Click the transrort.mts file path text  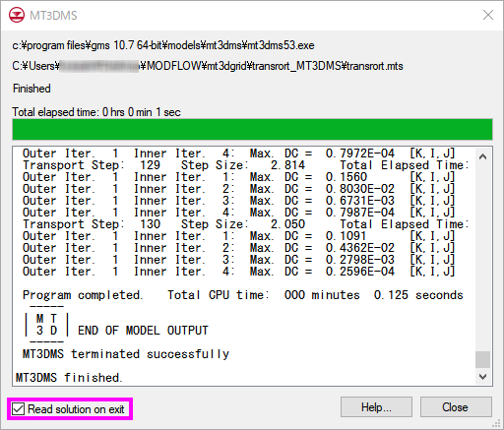(x=208, y=66)
